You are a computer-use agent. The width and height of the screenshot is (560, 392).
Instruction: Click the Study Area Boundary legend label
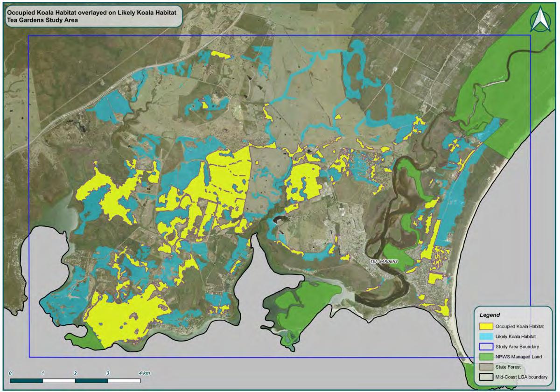(x=517, y=347)
